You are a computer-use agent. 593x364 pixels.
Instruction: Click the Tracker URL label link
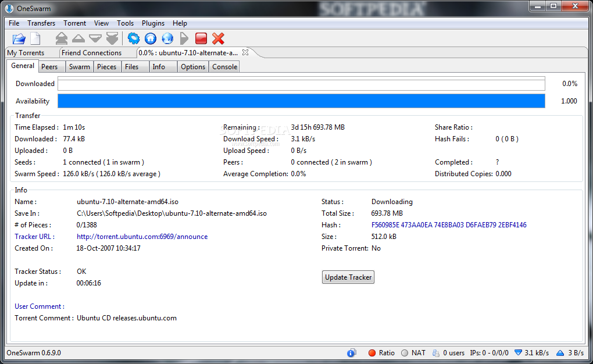point(34,237)
